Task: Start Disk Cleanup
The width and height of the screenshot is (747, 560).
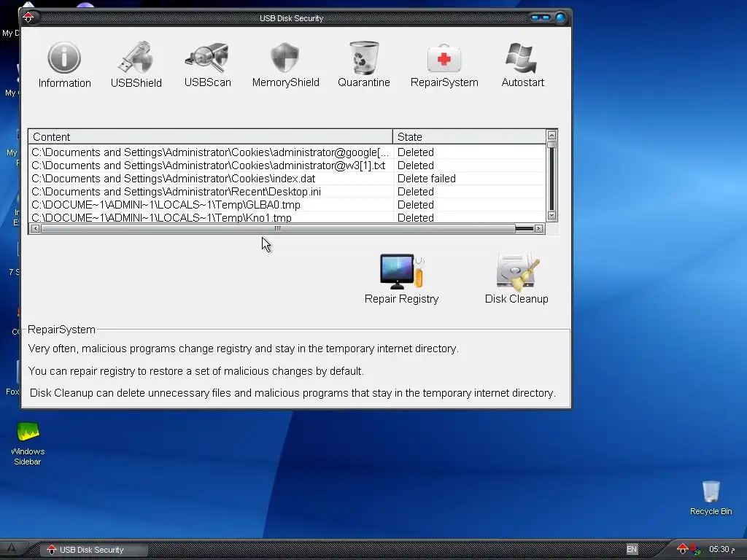Action: (x=516, y=279)
